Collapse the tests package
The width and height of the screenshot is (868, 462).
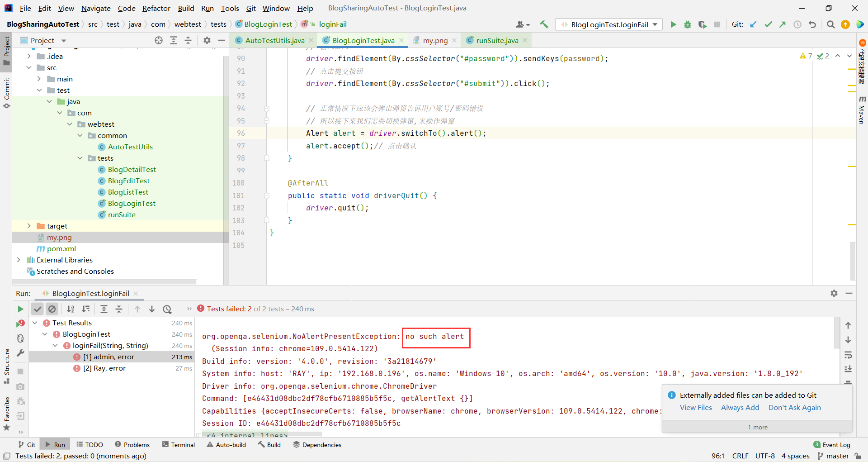coord(80,158)
